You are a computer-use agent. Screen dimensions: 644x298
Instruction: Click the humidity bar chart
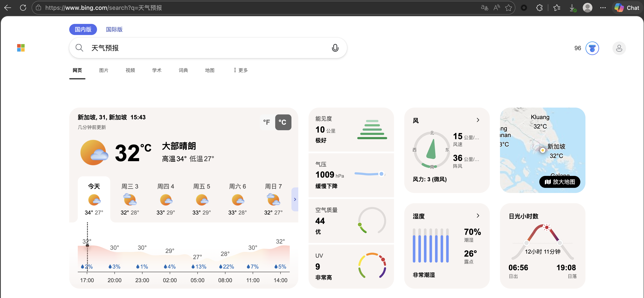431,245
